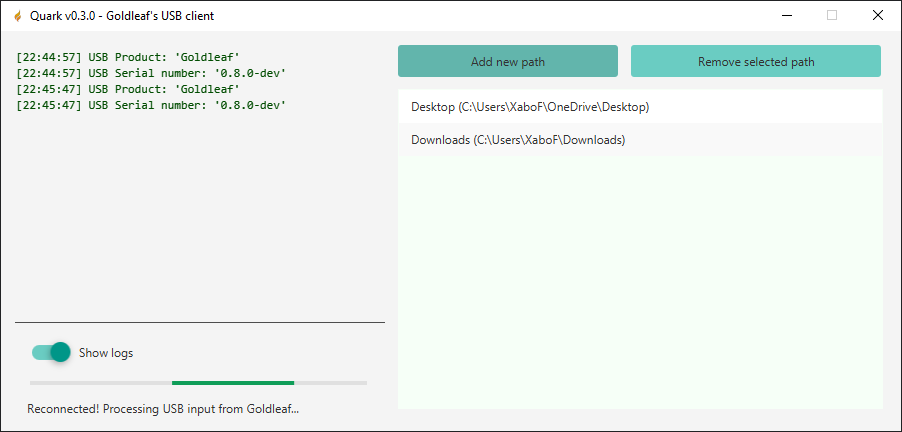
Task: Click the green progress bar
Action: click(198, 383)
